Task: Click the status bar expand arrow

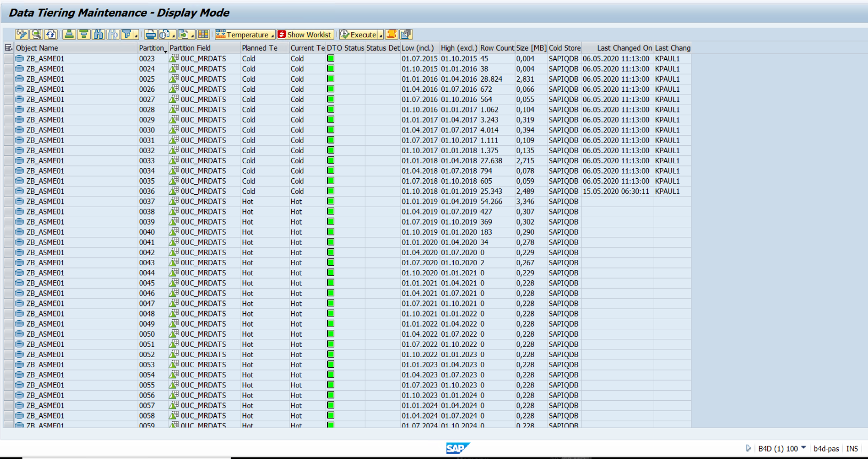Action: (748, 448)
